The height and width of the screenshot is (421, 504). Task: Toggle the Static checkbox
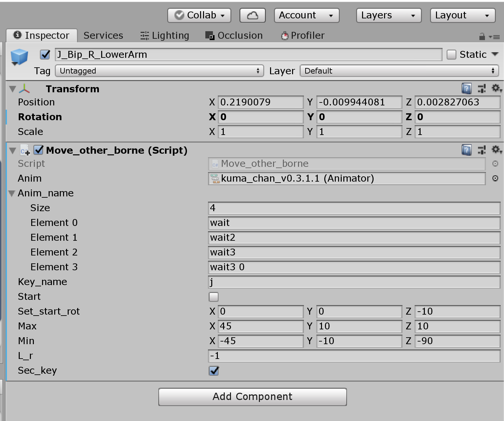[x=451, y=55]
